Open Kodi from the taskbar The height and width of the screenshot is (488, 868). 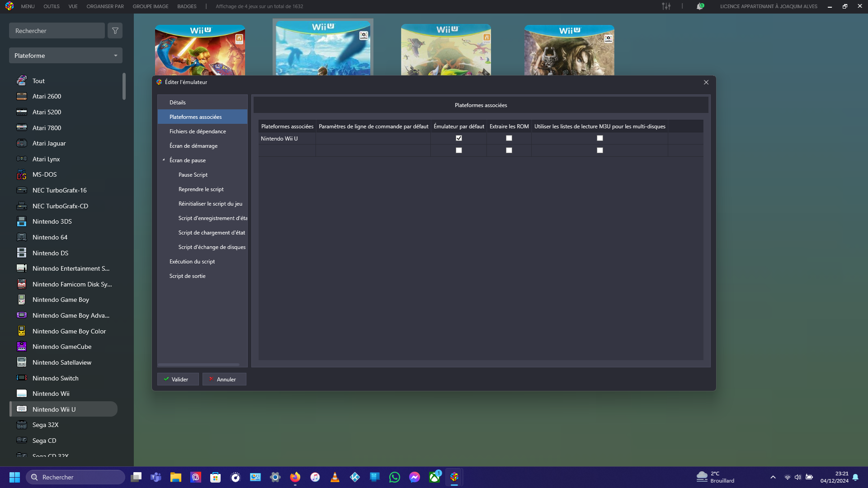click(355, 477)
